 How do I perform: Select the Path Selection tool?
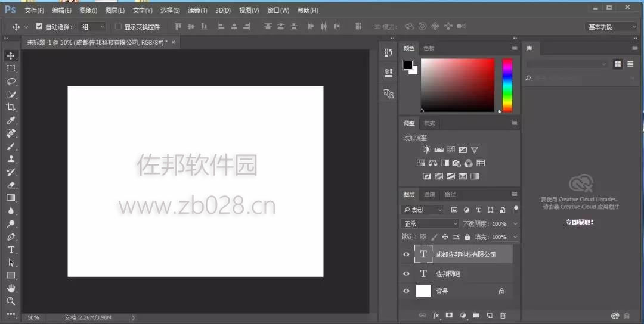coord(11,263)
